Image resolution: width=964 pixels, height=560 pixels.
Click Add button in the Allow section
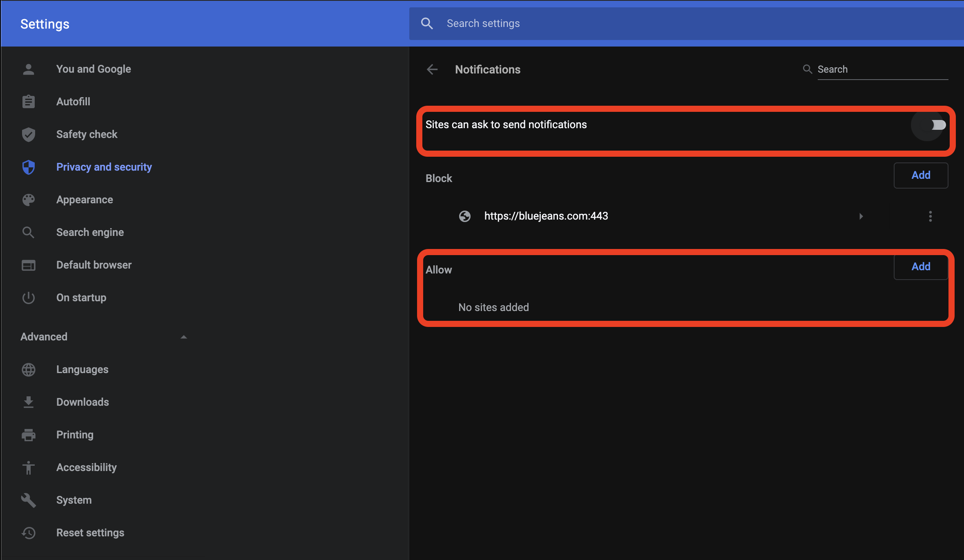(x=921, y=267)
